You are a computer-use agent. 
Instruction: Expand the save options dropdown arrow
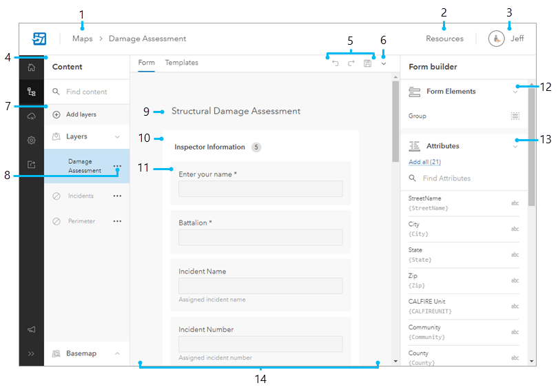(384, 63)
